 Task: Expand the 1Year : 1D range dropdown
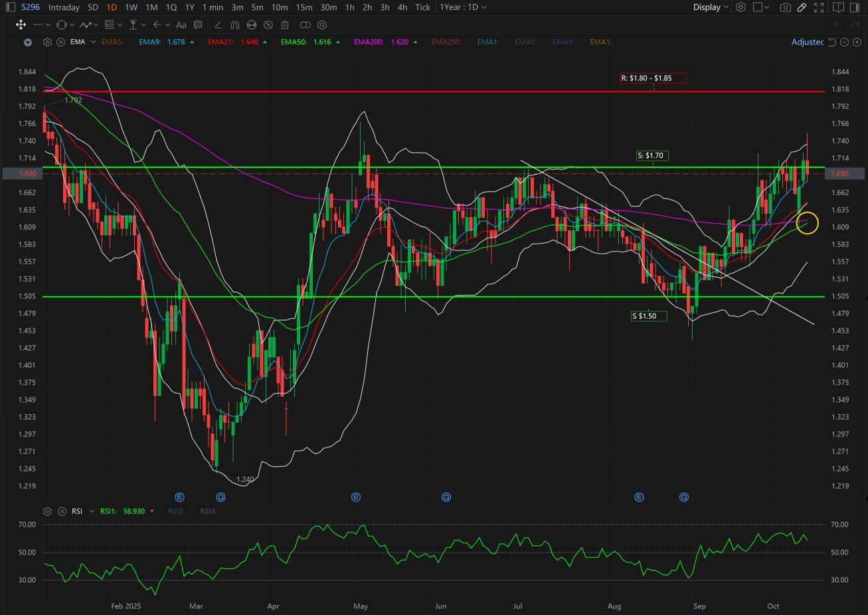463,7
